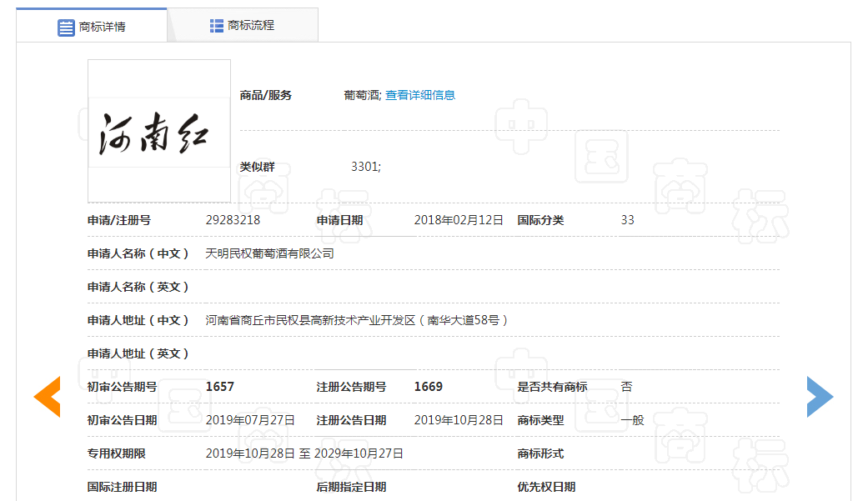This screenshot has width=868, height=501.
Task: Click preliminary announcement date 2019年07月27日
Action: coord(250,420)
